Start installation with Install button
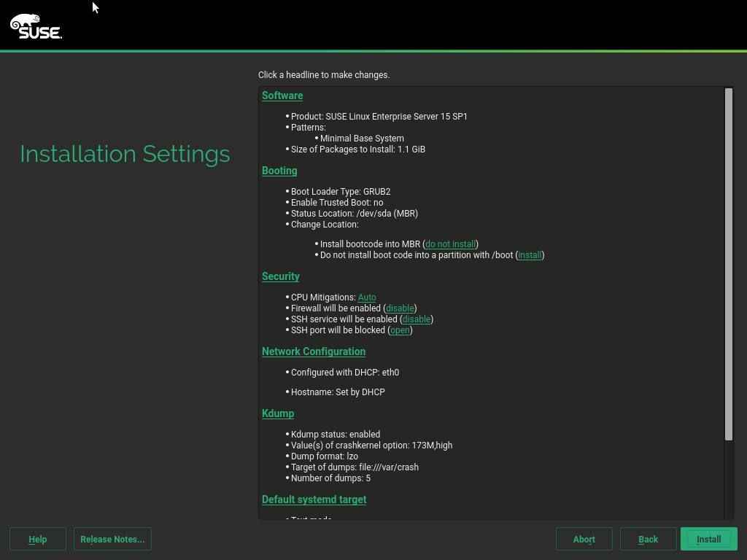Screen dimensions: 747x560 pyautogui.click(x=708, y=540)
